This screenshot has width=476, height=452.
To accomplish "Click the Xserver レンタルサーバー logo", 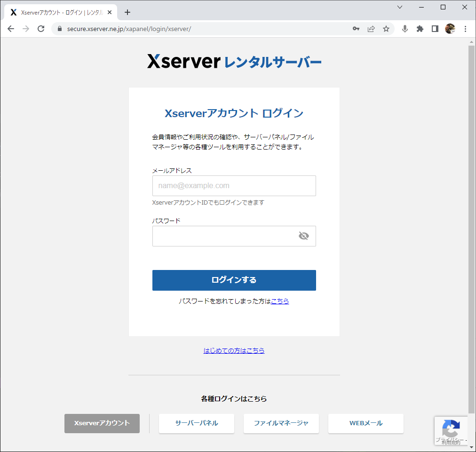I will click(234, 61).
